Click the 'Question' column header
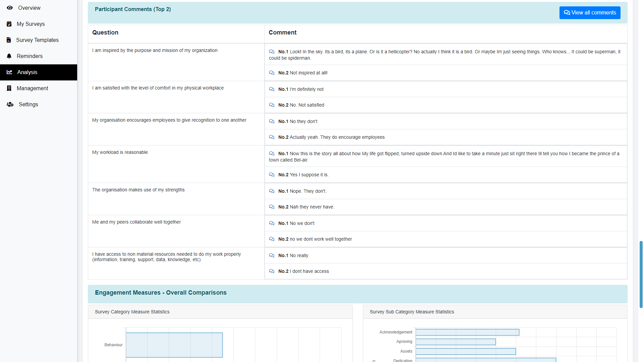Viewport: 644px width, 362px height. pos(105,33)
